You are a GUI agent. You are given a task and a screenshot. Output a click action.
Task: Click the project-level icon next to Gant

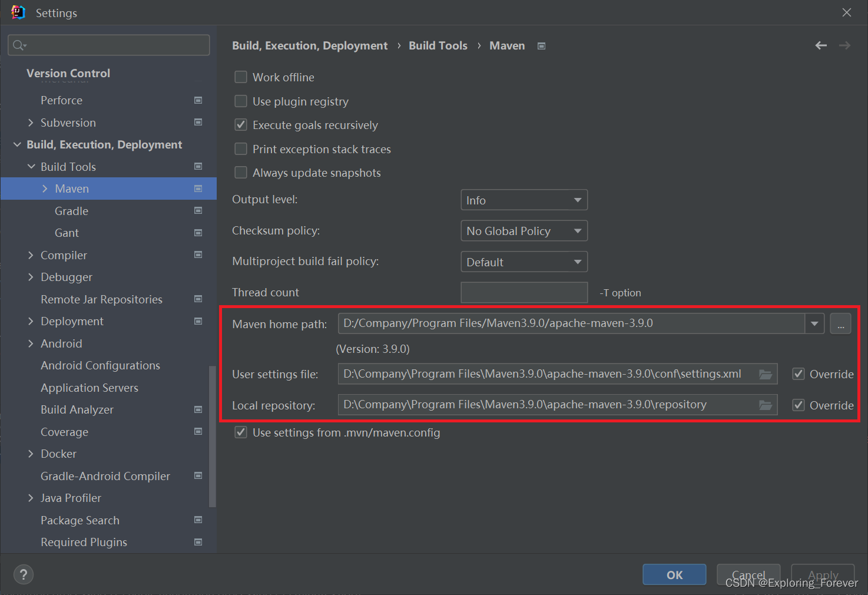(198, 233)
